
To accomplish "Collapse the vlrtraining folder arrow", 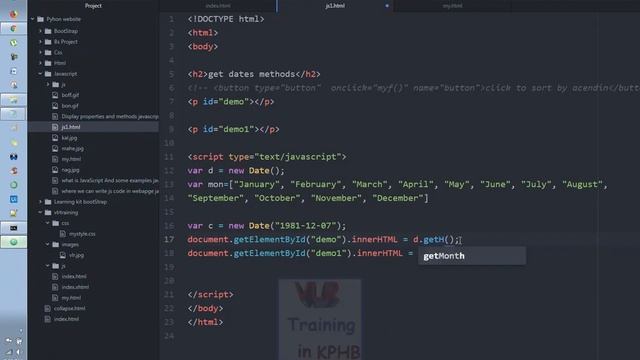I will tap(40, 212).
